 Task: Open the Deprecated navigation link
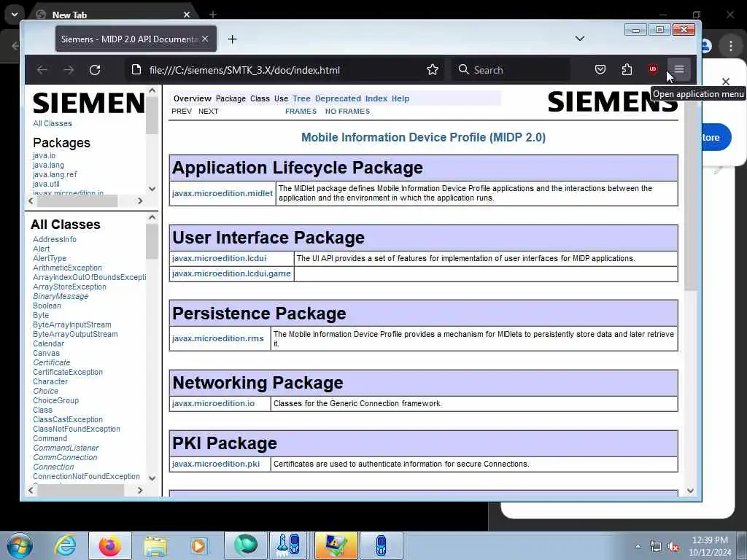click(x=338, y=98)
